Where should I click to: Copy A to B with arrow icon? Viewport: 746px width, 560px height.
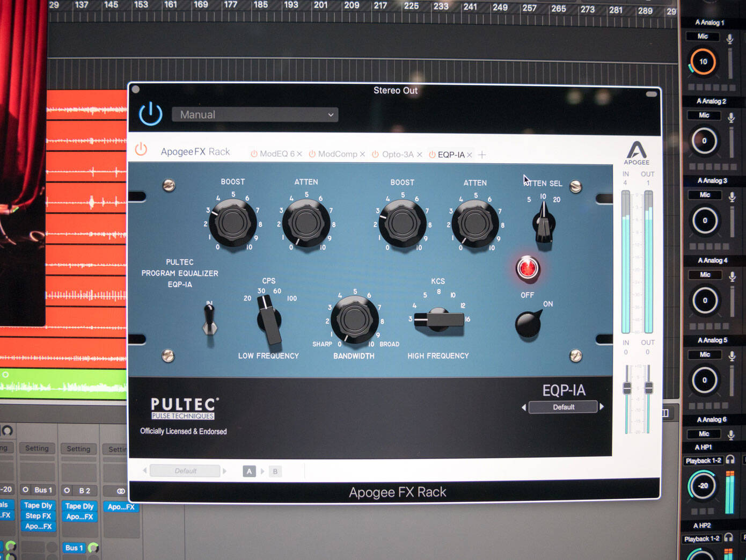(x=262, y=471)
